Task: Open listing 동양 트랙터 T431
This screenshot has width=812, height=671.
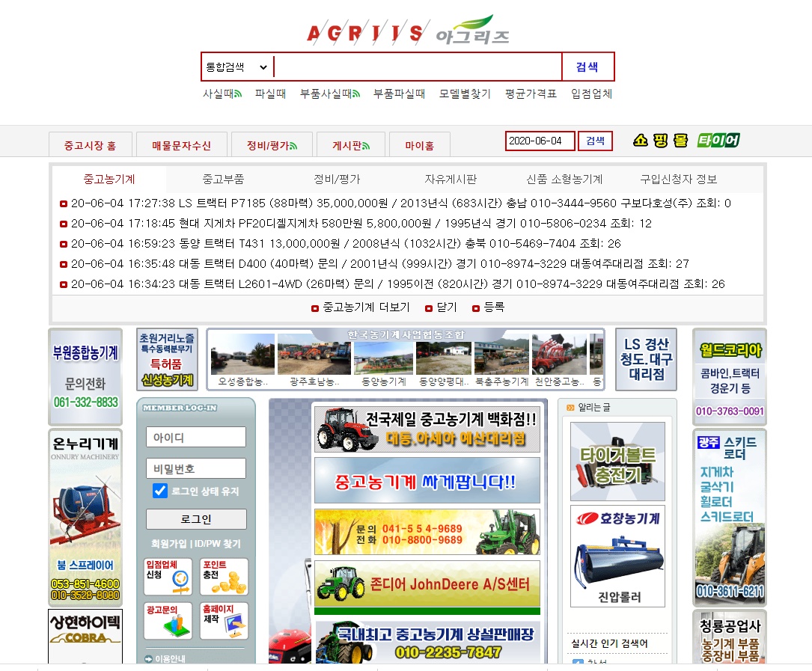Action: [346, 243]
